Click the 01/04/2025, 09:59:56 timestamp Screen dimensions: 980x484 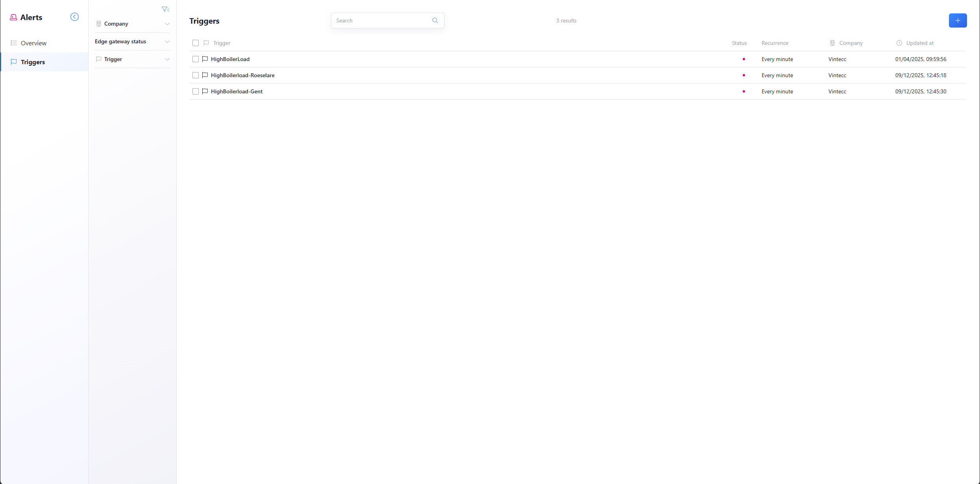coord(921,59)
